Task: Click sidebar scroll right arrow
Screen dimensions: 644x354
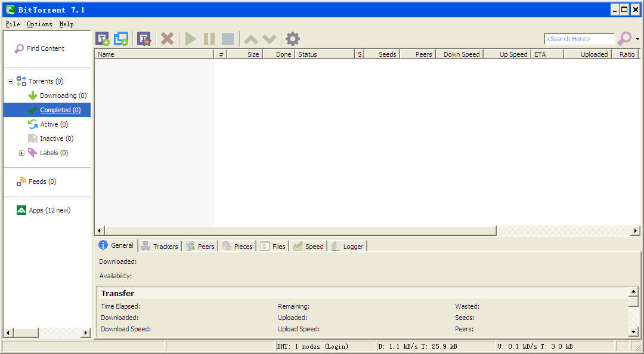Action: point(86,333)
